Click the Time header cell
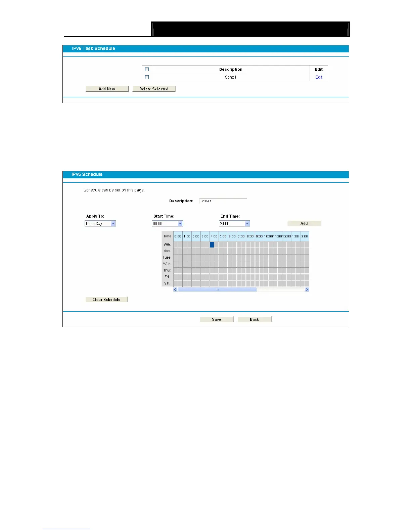Screen dimensions: 411x532 click(x=167, y=236)
